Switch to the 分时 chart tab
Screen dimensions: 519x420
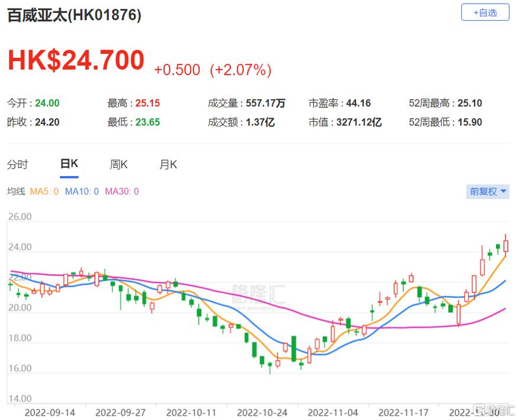coord(17,165)
